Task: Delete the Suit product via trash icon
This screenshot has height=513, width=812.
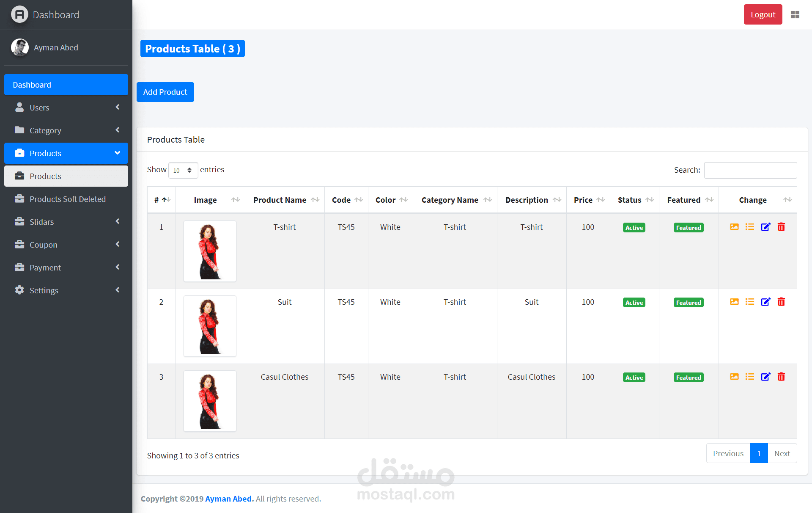Action: [x=781, y=302]
